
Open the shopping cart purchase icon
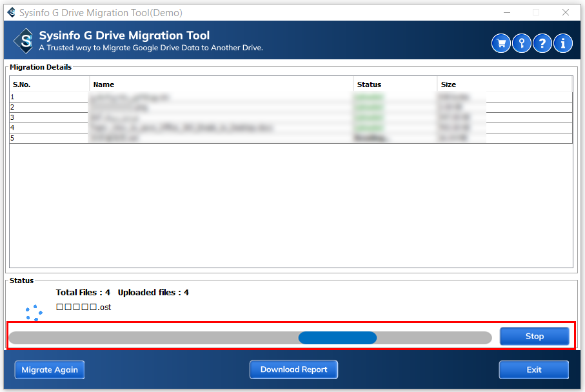pos(501,44)
